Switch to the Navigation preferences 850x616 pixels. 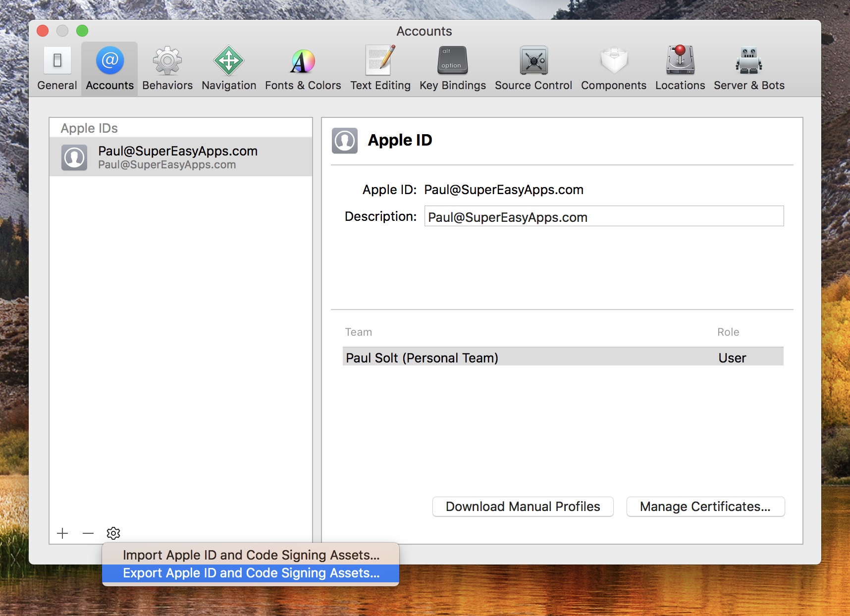coord(228,67)
